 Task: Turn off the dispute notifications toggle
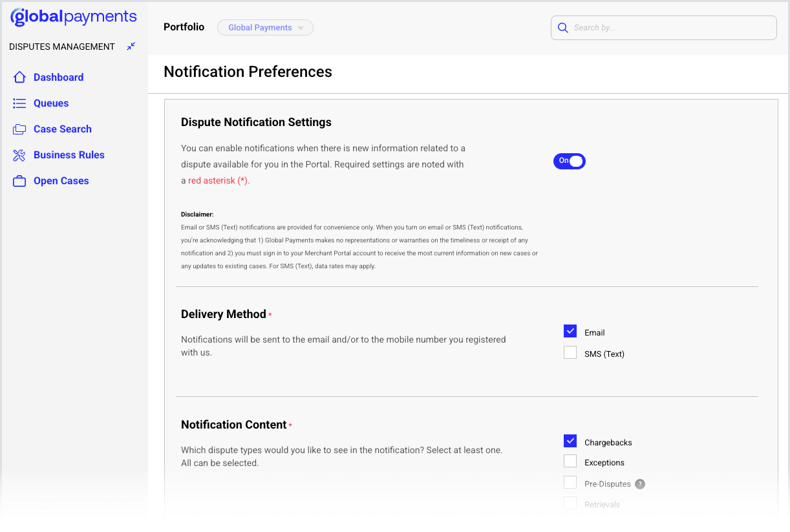pyautogui.click(x=569, y=161)
